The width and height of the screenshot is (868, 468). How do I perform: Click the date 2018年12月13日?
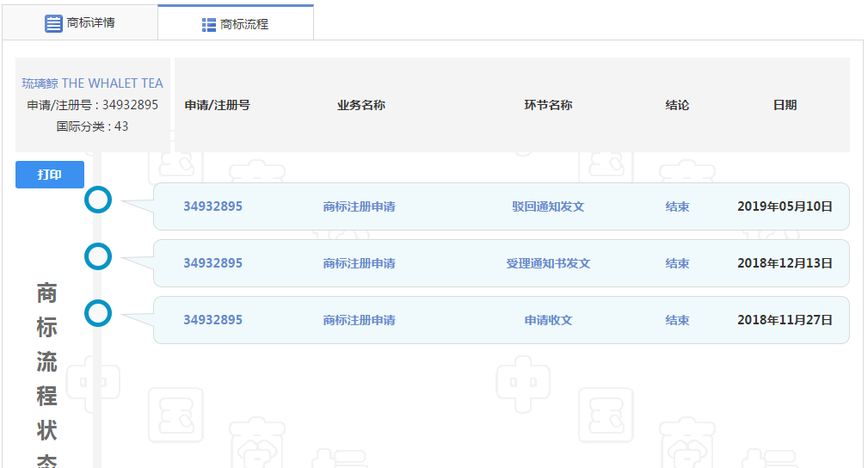(785, 263)
